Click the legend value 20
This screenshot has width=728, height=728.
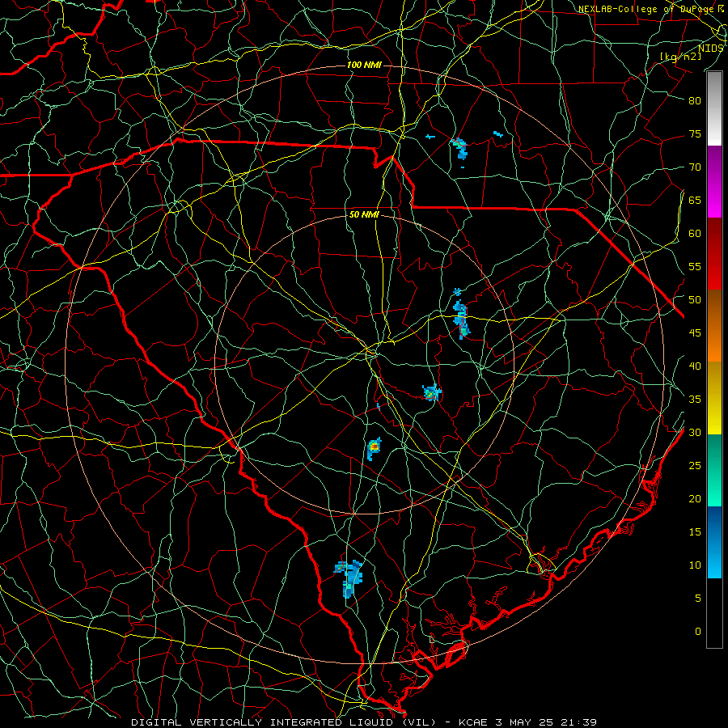point(695,498)
